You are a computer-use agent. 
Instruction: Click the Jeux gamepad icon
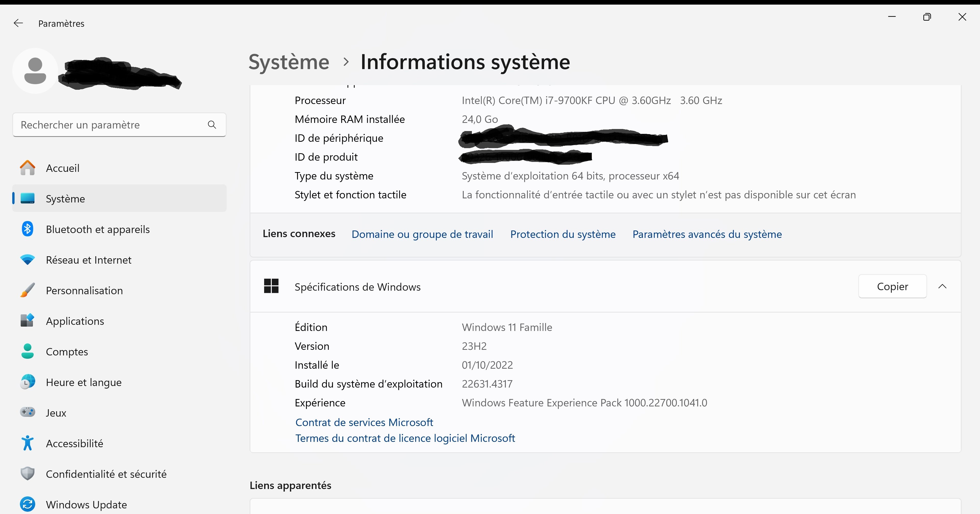[27, 412]
